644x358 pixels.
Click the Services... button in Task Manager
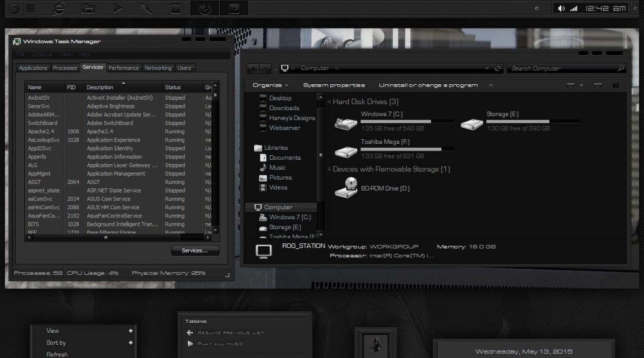click(x=195, y=250)
